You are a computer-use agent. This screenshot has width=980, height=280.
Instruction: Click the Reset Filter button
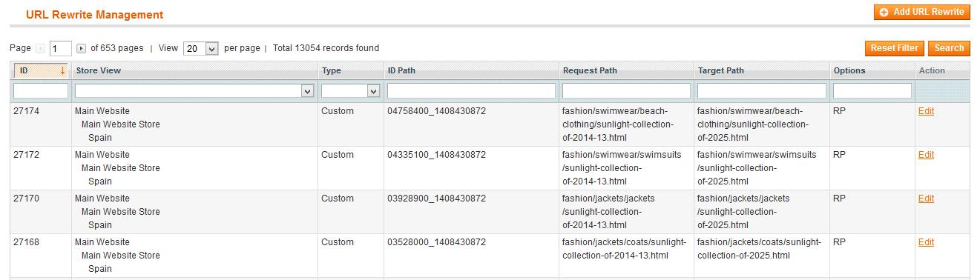(x=895, y=48)
